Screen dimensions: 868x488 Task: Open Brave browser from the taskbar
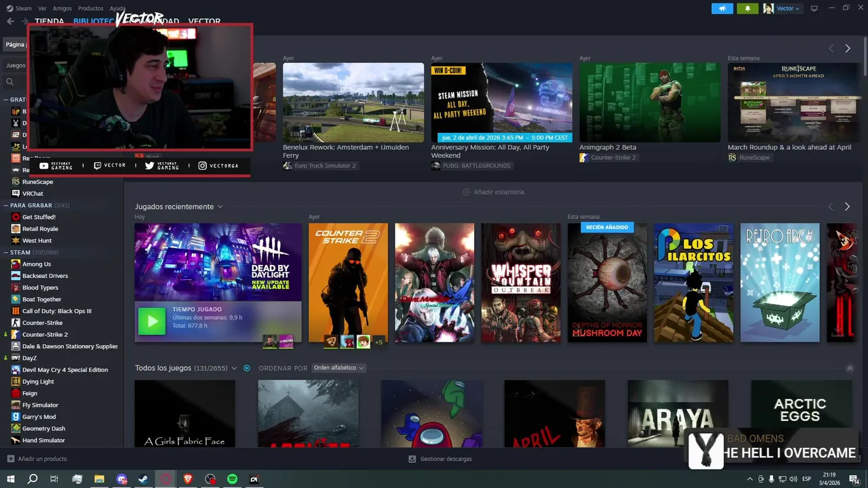coord(188,479)
